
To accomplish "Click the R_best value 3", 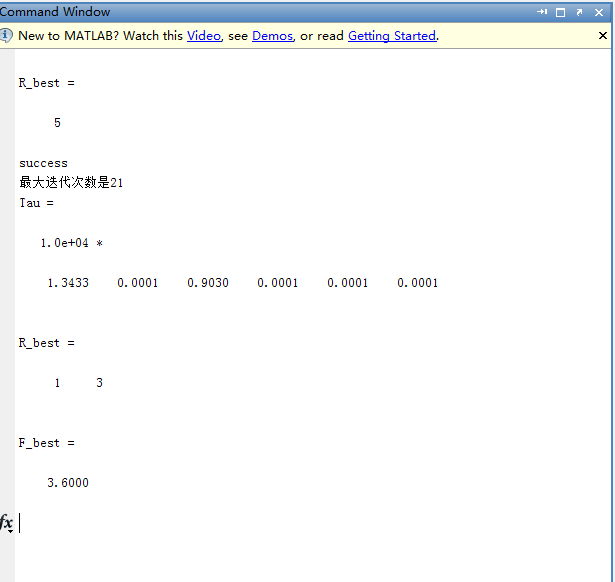I will point(99,383).
